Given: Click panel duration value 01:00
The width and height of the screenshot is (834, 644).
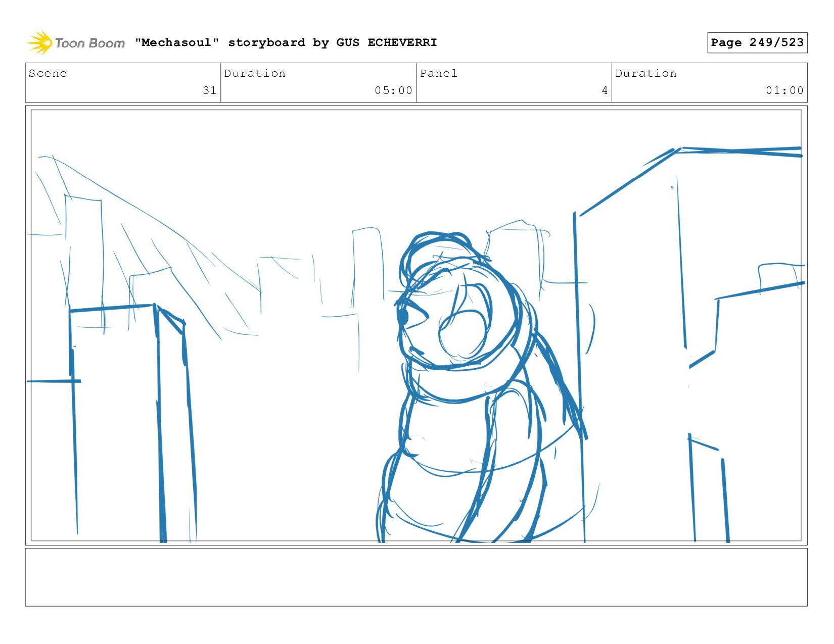Looking at the screenshot, I should 784,90.
